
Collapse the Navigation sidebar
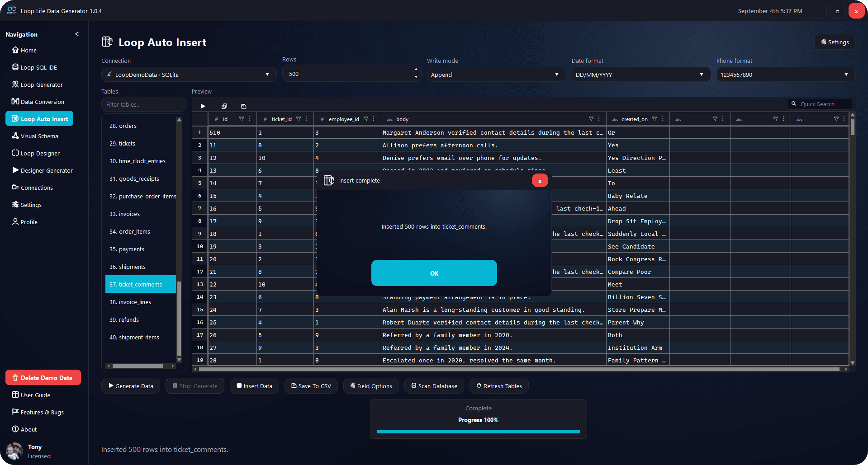click(77, 34)
